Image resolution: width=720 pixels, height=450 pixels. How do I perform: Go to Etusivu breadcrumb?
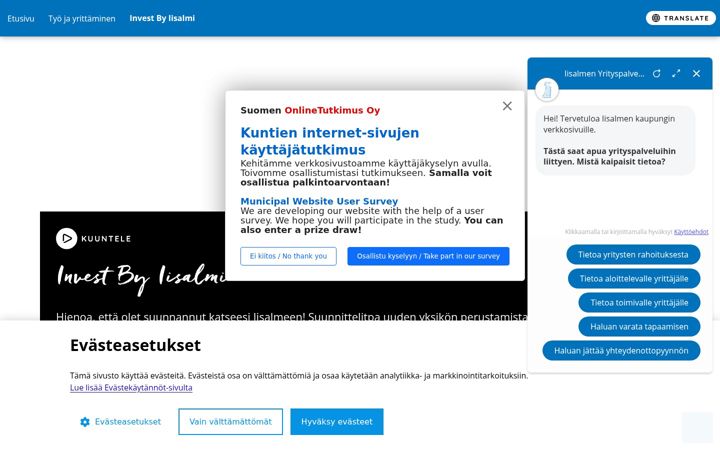tap(21, 18)
